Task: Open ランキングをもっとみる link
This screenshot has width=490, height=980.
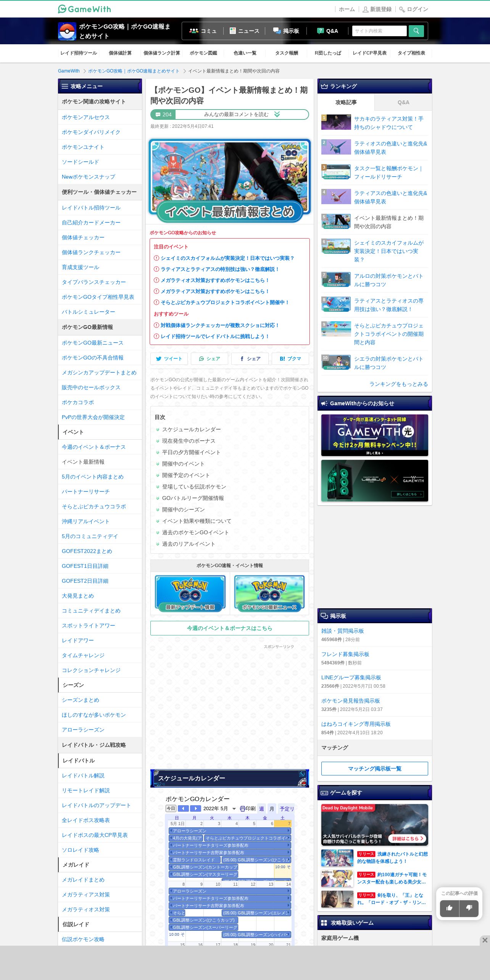Action: point(398,384)
